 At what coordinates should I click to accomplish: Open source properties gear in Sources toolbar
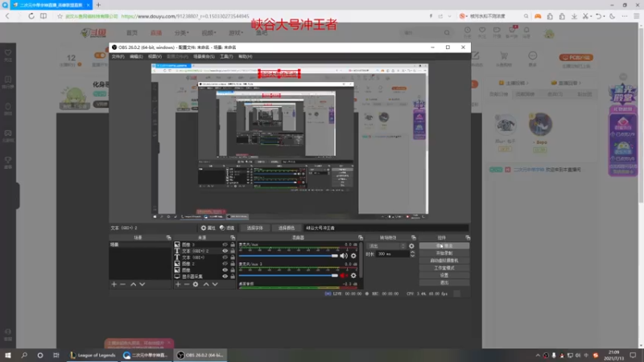click(196, 284)
